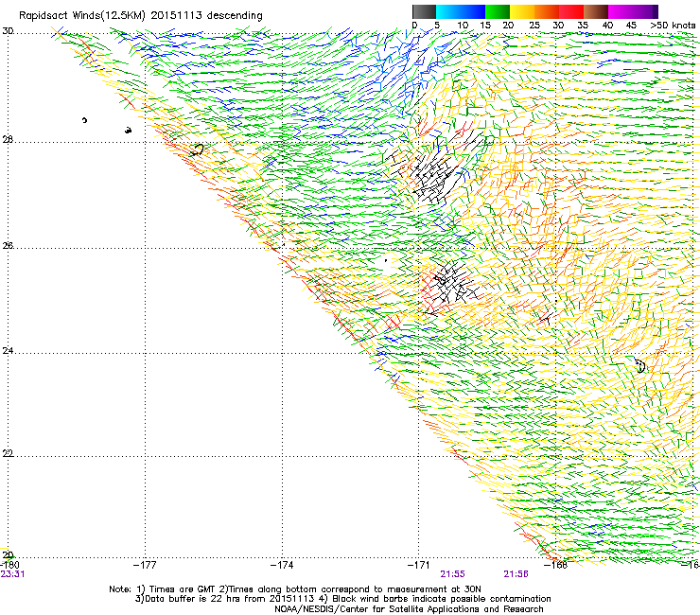Click the legend tick label 45
The height and width of the screenshot is (615, 700).
[631, 26]
